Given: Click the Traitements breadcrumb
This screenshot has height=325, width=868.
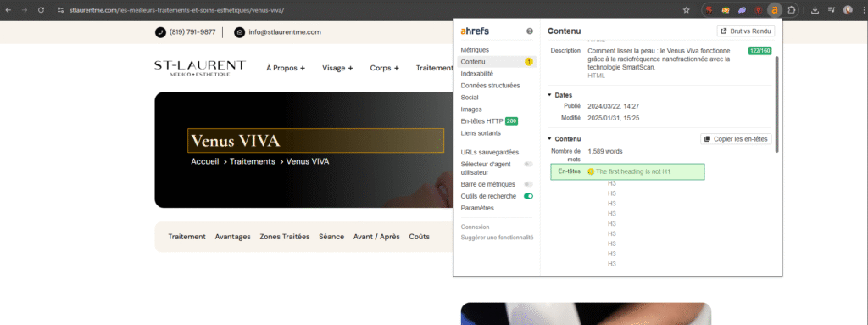Looking at the screenshot, I should tap(253, 161).
